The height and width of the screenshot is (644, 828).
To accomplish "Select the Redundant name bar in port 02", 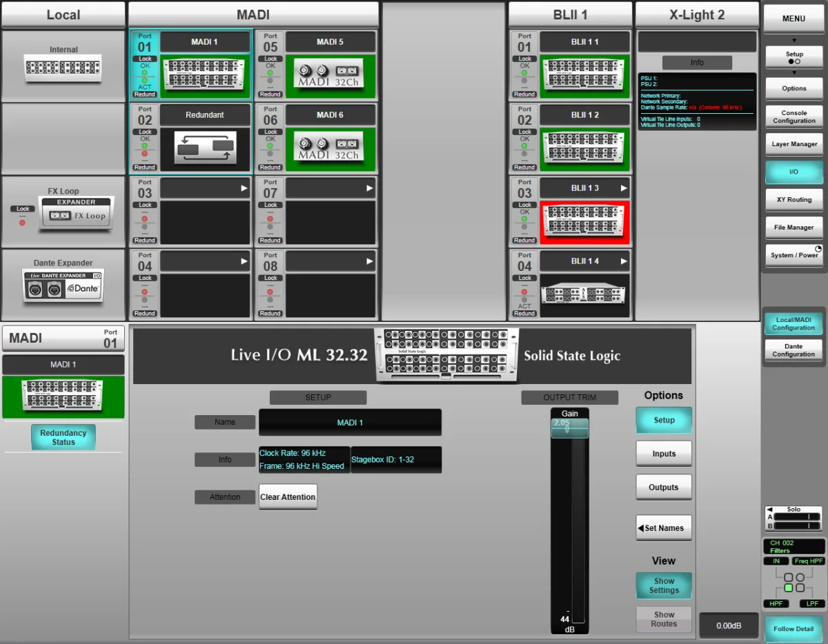I will 205,114.
